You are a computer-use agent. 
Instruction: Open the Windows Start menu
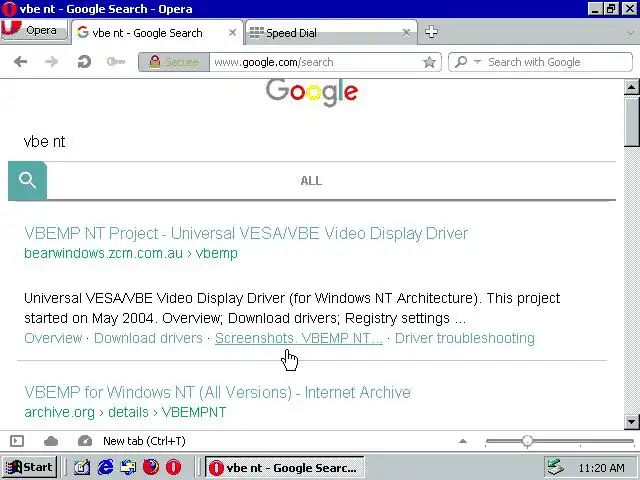(29, 467)
